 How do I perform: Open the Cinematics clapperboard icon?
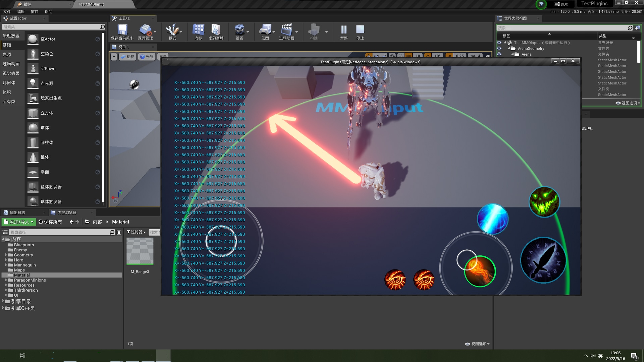click(x=286, y=30)
